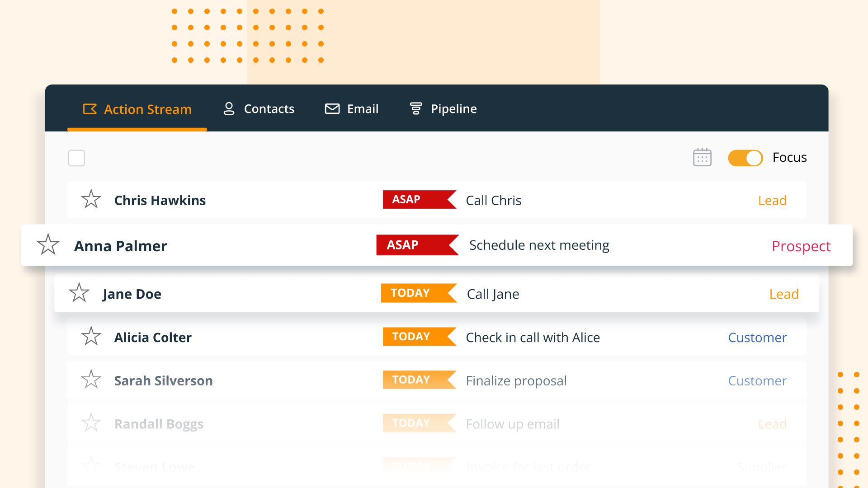Screen dimensions: 868x488
Task: Click the calendar/schedule icon
Action: point(703,157)
